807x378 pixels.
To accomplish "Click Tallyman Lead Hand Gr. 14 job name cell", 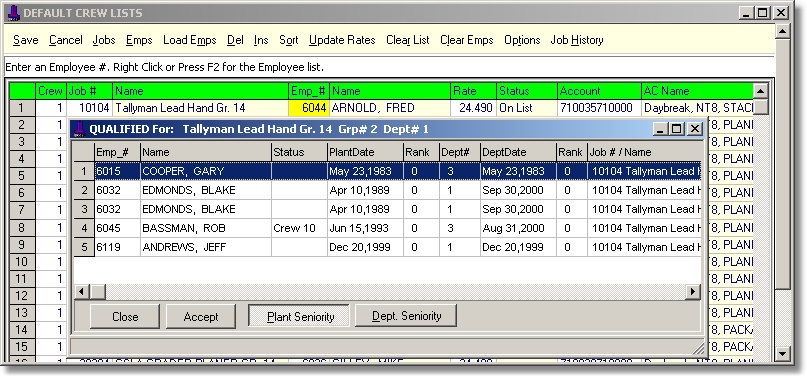I will (x=200, y=108).
